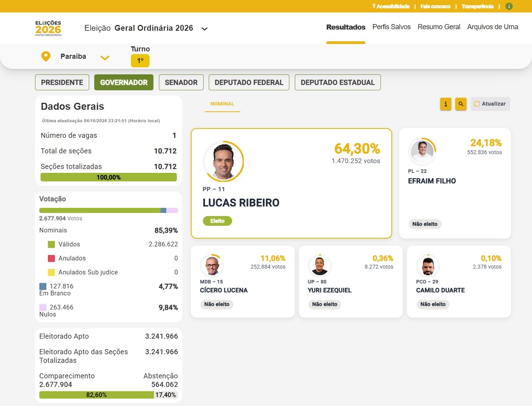Click the blue Em Branco swatch

tap(43, 286)
